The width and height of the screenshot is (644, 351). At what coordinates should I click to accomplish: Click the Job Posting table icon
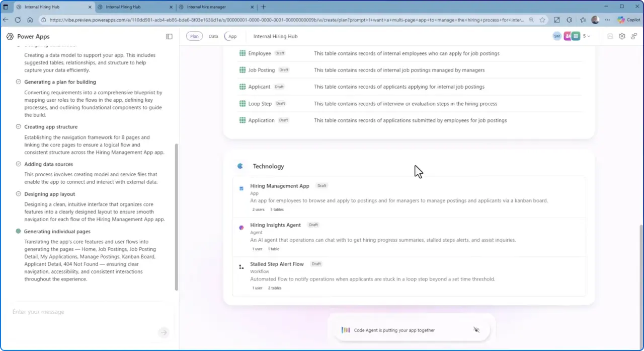click(x=242, y=70)
